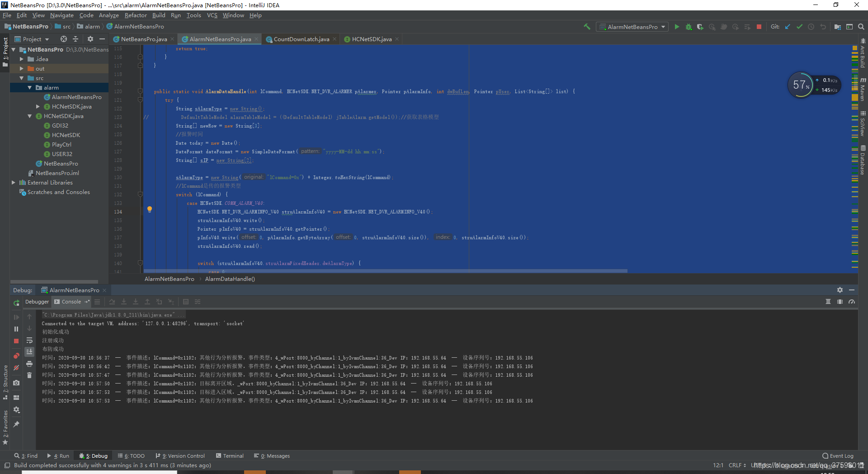Update project via the Git blue arrow
Viewport: 868px width, 474px height.
coord(788,27)
